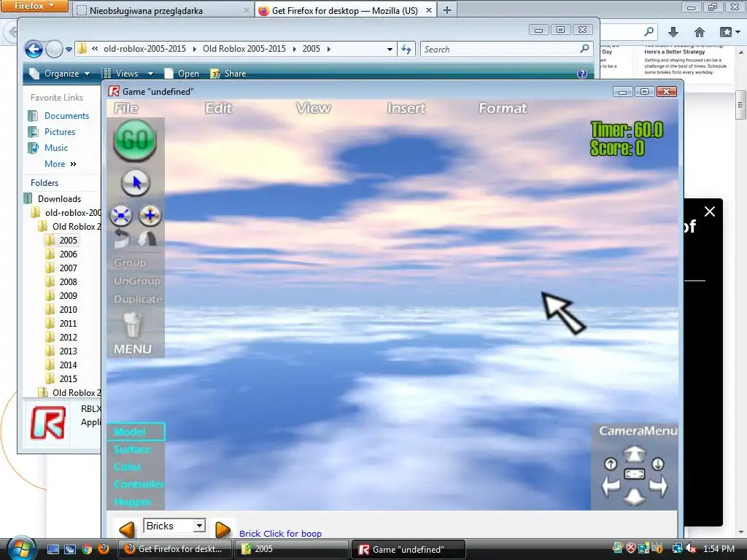Viewport: 747px width, 560px height.
Task: Open the Edit menu in Roblox
Action: pyautogui.click(x=219, y=108)
